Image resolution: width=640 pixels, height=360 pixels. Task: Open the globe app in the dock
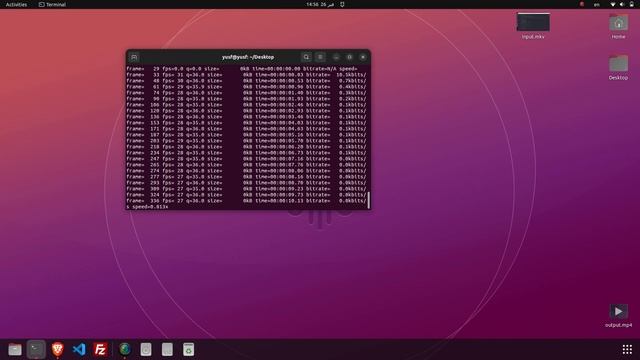[125, 349]
